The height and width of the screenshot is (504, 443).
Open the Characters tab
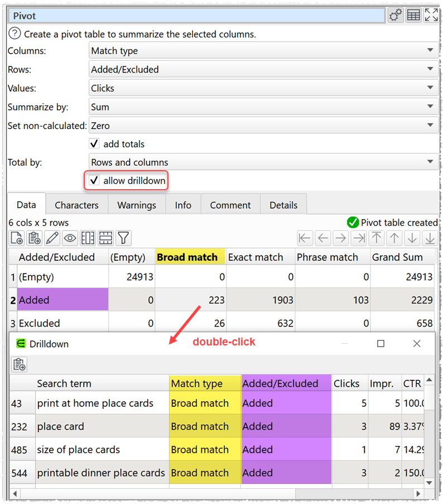[x=76, y=205]
